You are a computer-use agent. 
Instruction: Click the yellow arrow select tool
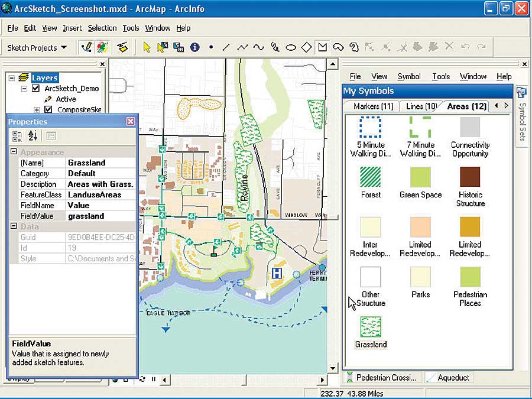pos(147,47)
